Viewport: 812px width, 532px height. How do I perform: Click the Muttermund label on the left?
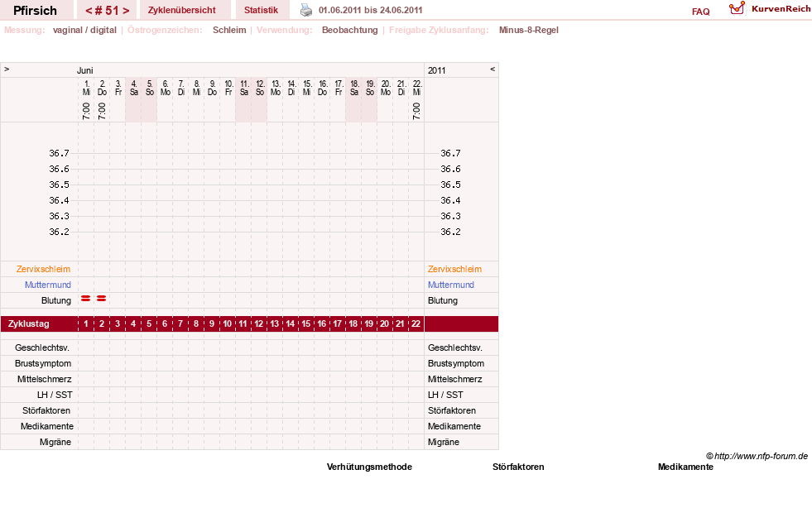(48, 285)
